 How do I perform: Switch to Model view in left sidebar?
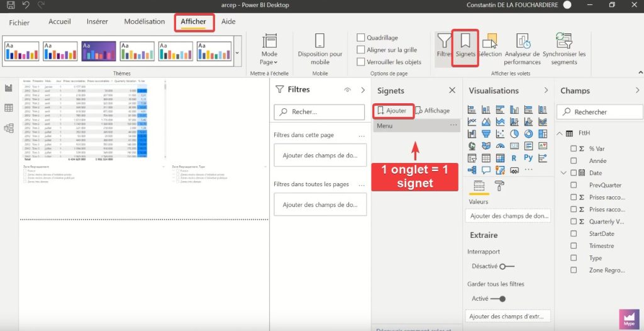coord(9,128)
